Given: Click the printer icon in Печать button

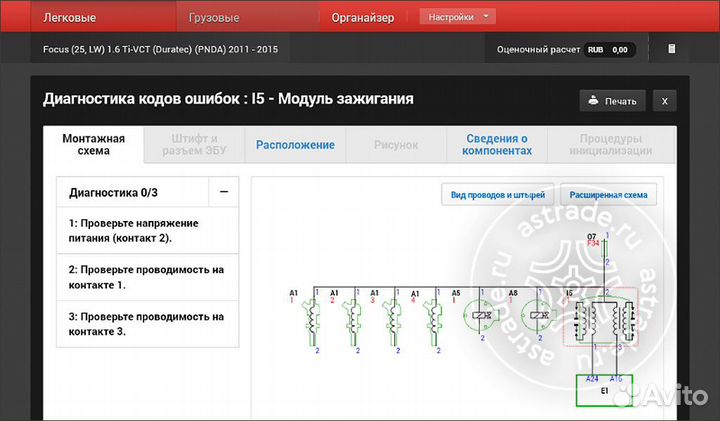Looking at the screenshot, I should click(x=593, y=100).
